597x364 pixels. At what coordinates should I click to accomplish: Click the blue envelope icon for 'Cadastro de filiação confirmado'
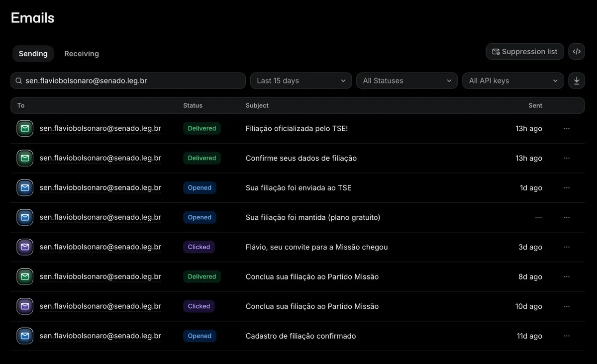(x=25, y=336)
